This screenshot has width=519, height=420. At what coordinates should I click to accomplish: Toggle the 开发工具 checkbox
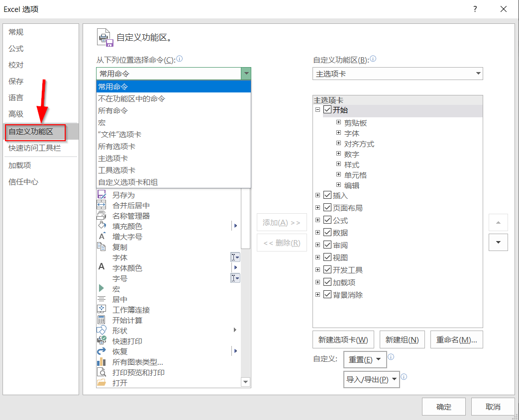point(327,269)
